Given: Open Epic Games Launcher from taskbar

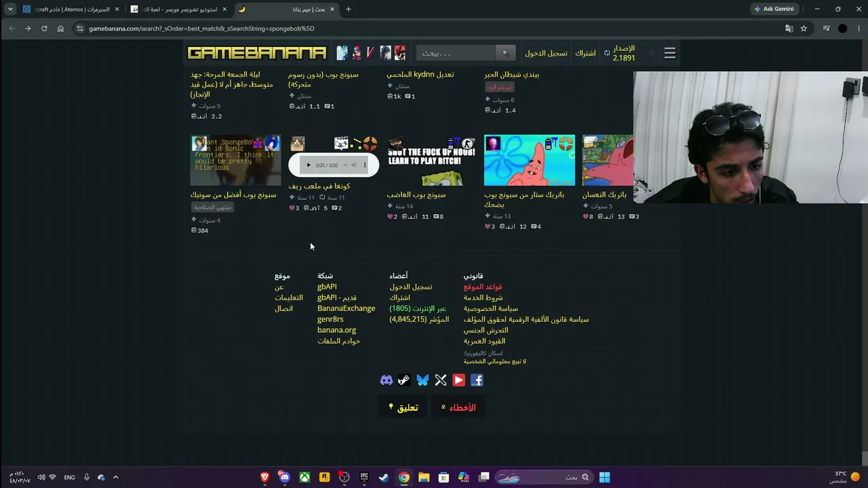Looking at the screenshot, I should pos(364,477).
